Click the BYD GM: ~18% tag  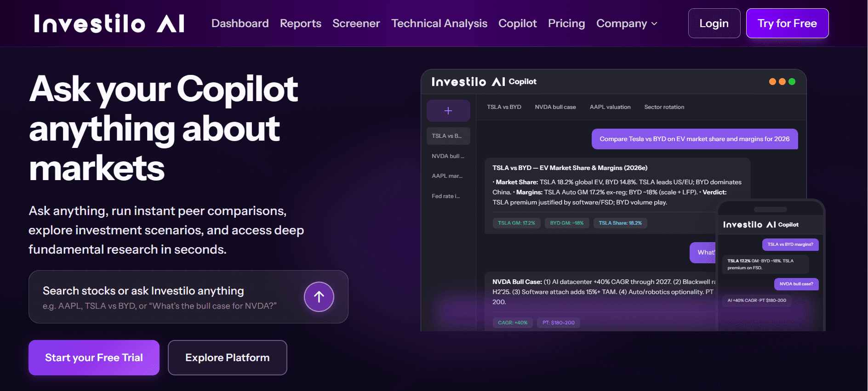[567, 223]
